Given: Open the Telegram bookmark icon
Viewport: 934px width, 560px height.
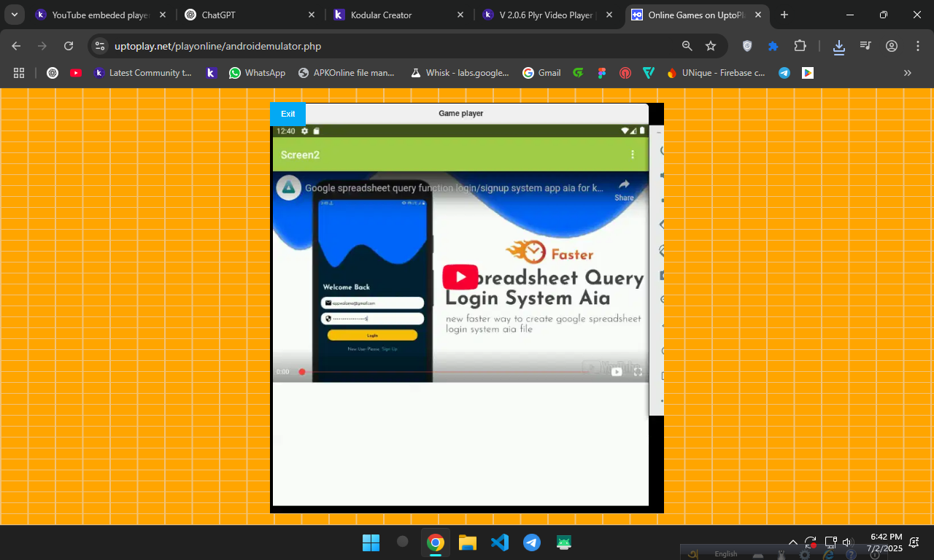Looking at the screenshot, I should (784, 73).
